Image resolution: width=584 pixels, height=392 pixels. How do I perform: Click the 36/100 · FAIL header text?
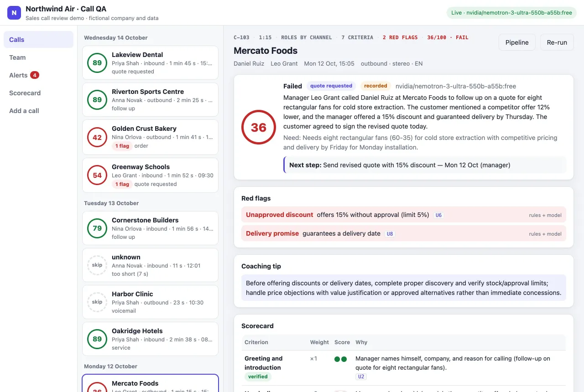pos(448,37)
